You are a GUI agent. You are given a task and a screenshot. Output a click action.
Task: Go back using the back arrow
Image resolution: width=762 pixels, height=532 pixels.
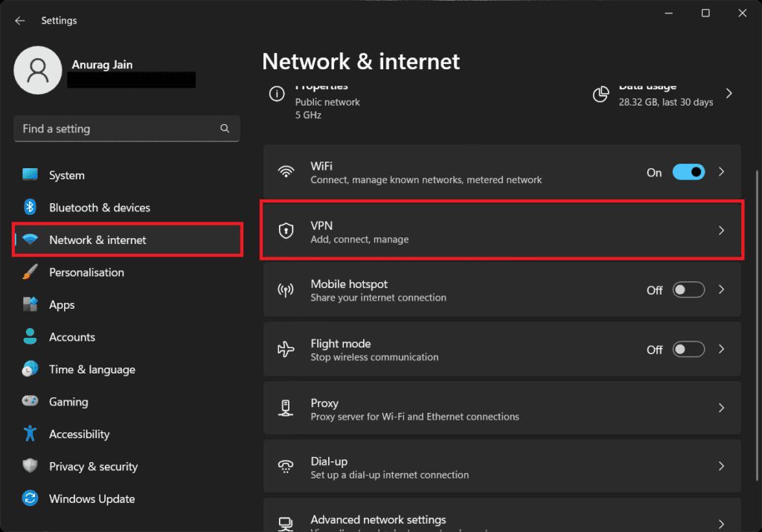20,20
